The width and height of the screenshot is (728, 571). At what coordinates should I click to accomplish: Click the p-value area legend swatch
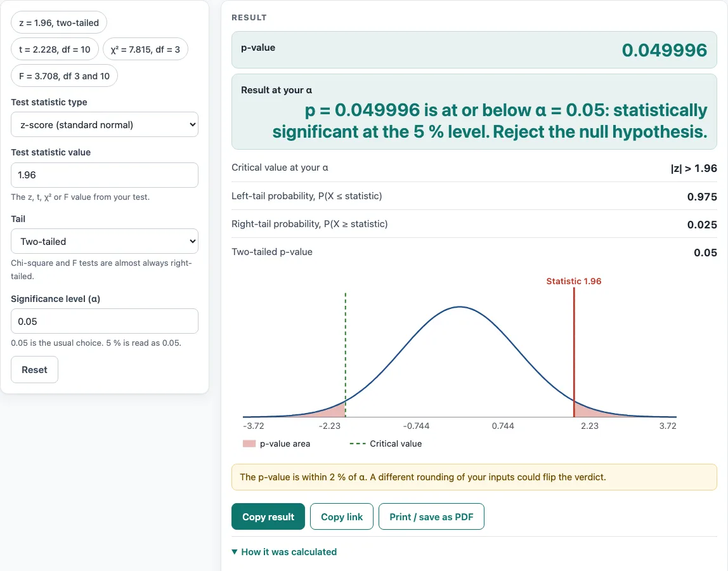tap(249, 443)
